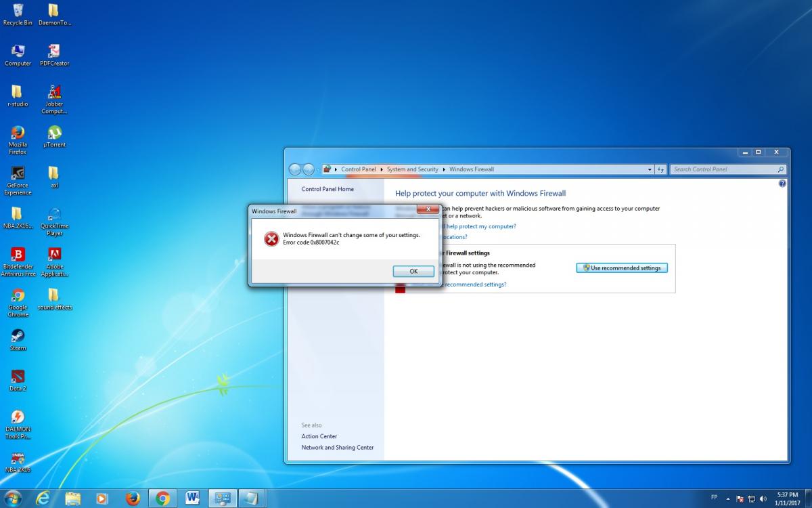The width and height of the screenshot is (812, 508).
Task: Click the 'Help protect your computer with Windows Firewall' heading
Action: coord(480,194)
